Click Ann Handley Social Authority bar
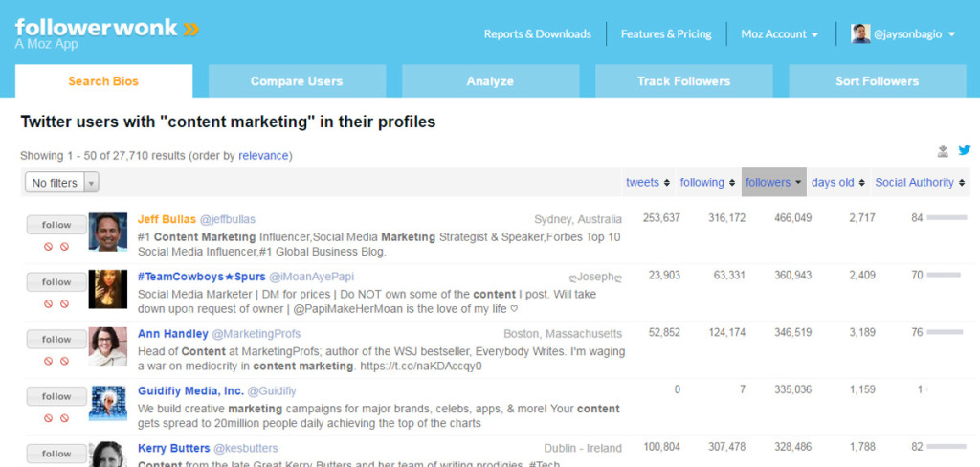Screen dimensions: 980x467 coord(946,332)
